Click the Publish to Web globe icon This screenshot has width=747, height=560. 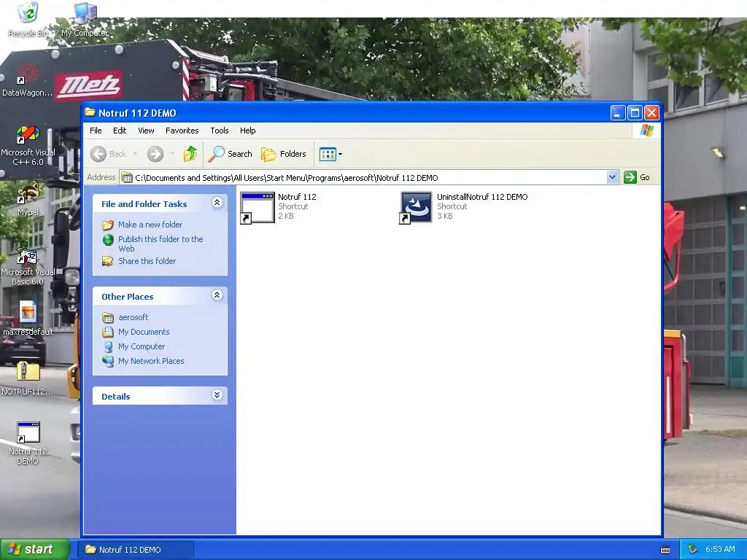pos(108,239)
